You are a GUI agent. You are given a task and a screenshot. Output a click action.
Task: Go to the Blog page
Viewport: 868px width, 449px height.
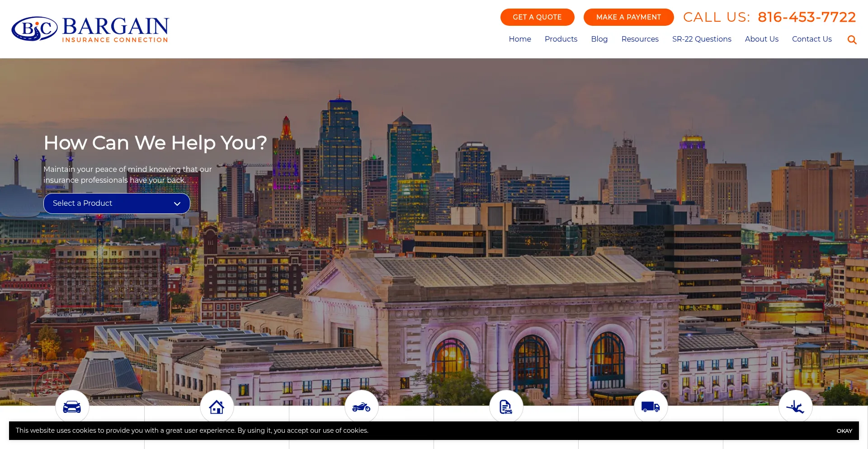[599, 39]
